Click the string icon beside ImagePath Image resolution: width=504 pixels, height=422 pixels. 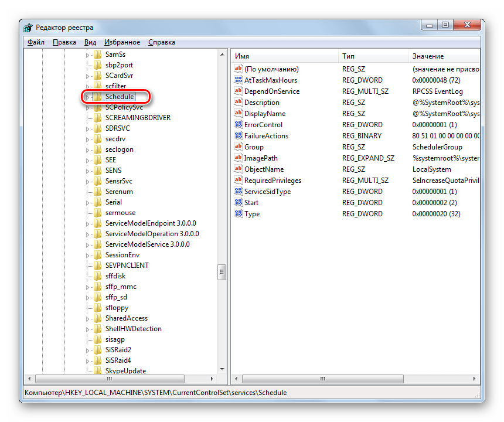coord(239,158)
